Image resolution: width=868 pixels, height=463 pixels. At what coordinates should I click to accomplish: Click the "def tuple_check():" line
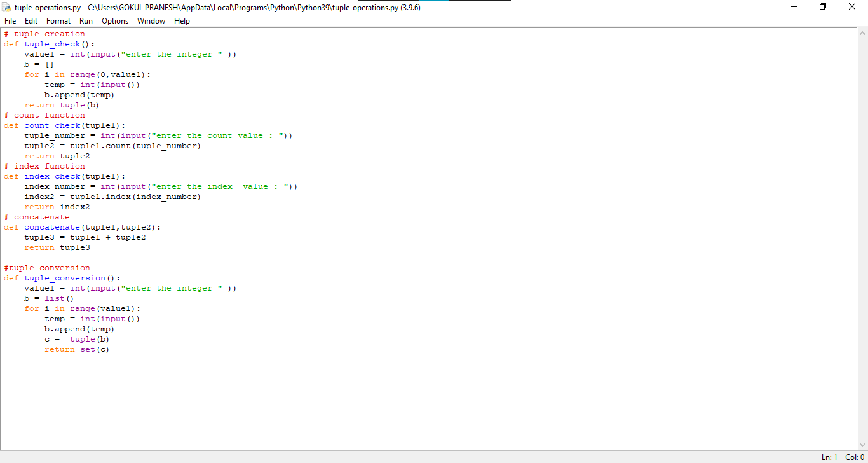click(50, 44)
